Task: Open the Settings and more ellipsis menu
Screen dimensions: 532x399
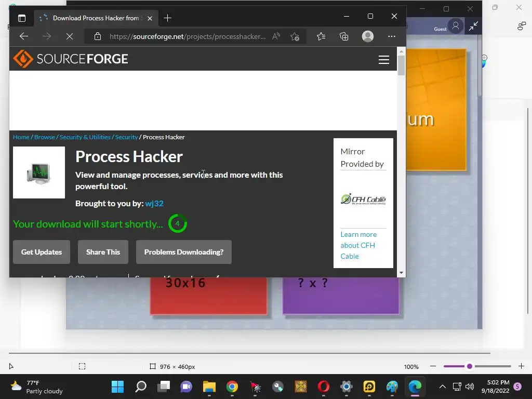Action: click(x=392, y=36)
